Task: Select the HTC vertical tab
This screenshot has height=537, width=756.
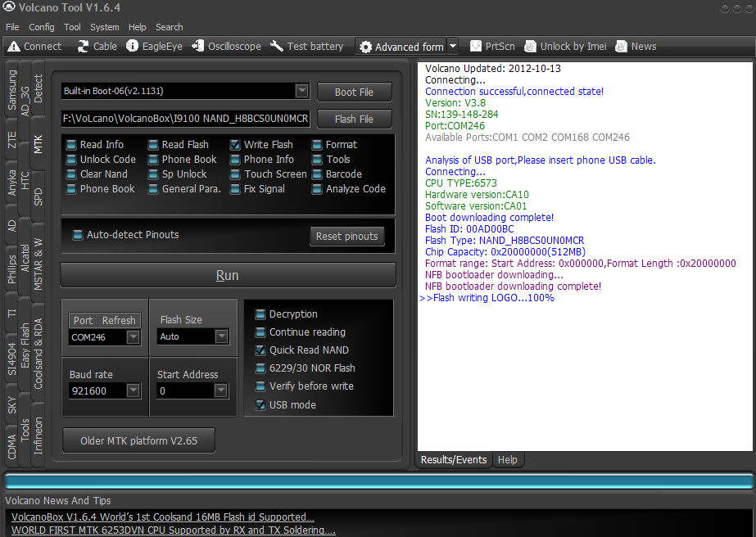Action: pyautogui.click(x=25, y=180)
